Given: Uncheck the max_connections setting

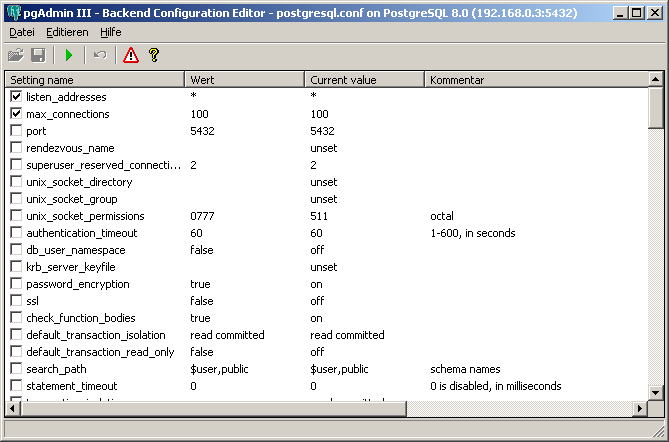Looking at the screenshot, I should tap(16, 114).
